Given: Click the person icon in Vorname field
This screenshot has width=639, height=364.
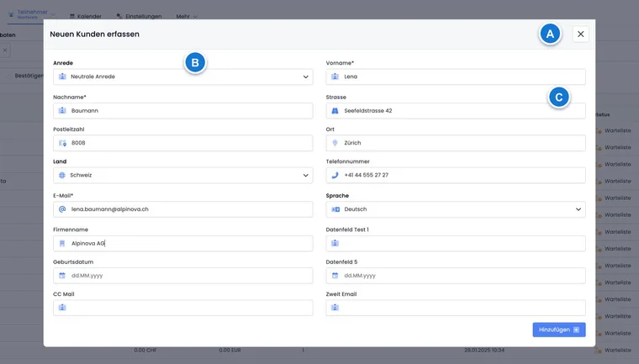Looking at the screenshot, I should point(335,76).
